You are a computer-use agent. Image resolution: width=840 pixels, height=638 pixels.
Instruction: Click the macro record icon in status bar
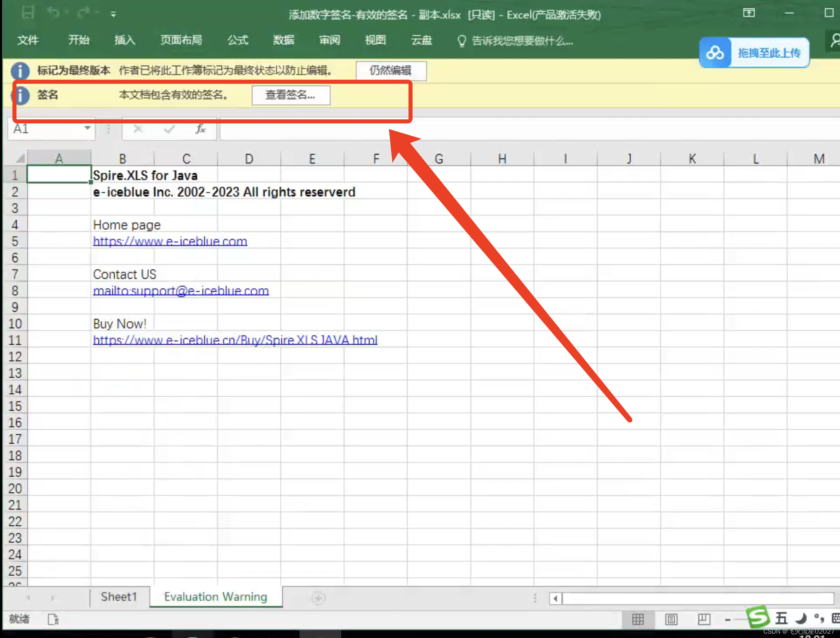coord(53,619)
